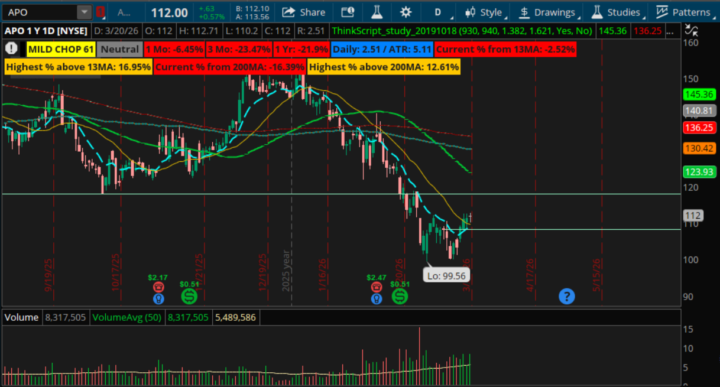The height and width of the screenshot is (387, 720).
Task: Click the earnings phone icon under $2.17
Action: coord(158,287)
